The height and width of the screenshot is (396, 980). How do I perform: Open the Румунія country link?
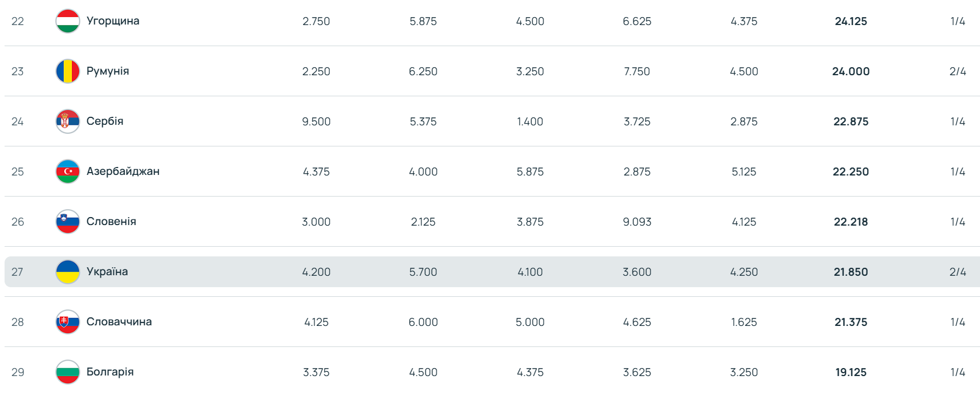pos(108,71)
